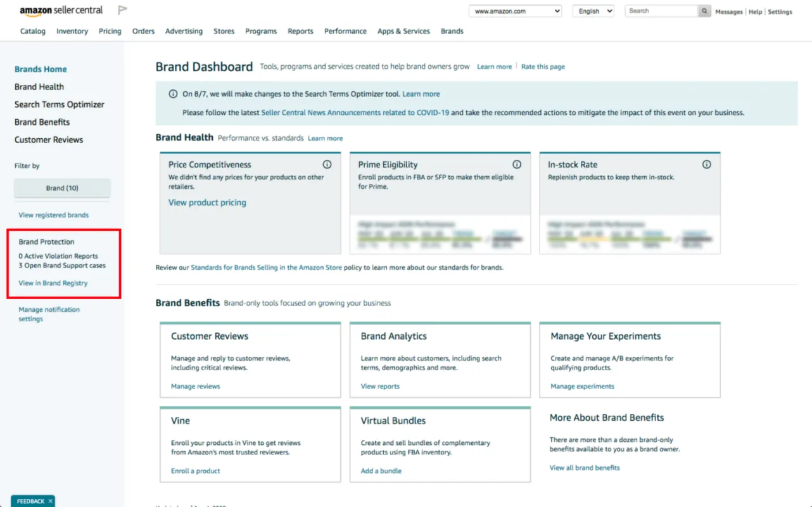This screenshot has width=812, height=507.
Task: Click the Manage Your Experiments card title
Action: click(x=606, y=337)
